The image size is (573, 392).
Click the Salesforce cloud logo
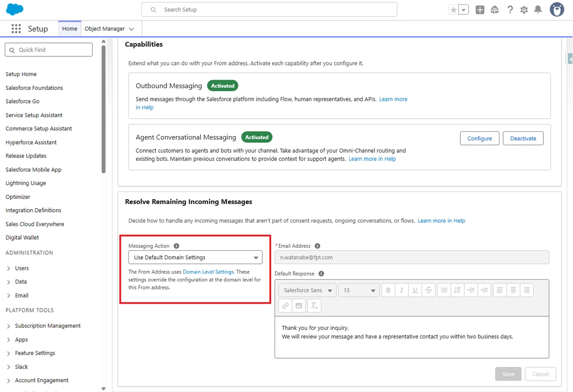[x=15, y=10]
